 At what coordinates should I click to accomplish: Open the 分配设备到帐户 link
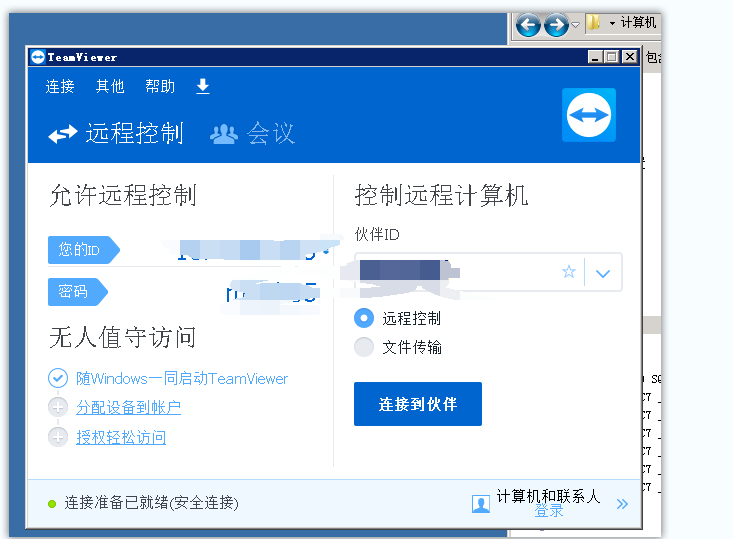pyautogui.click(x=129, y=407)
